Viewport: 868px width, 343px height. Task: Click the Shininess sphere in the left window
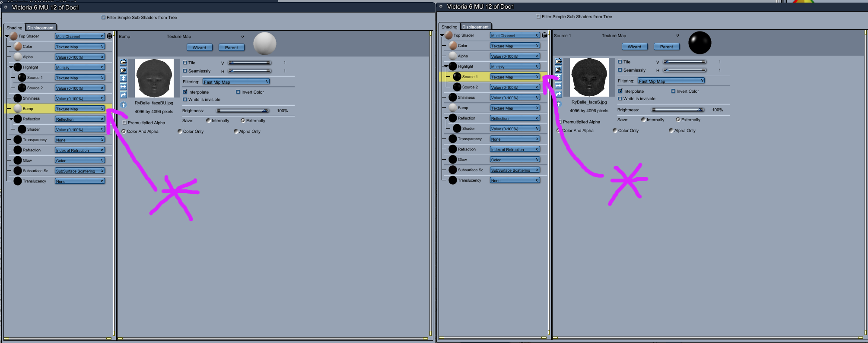click(x=18, y=98)
